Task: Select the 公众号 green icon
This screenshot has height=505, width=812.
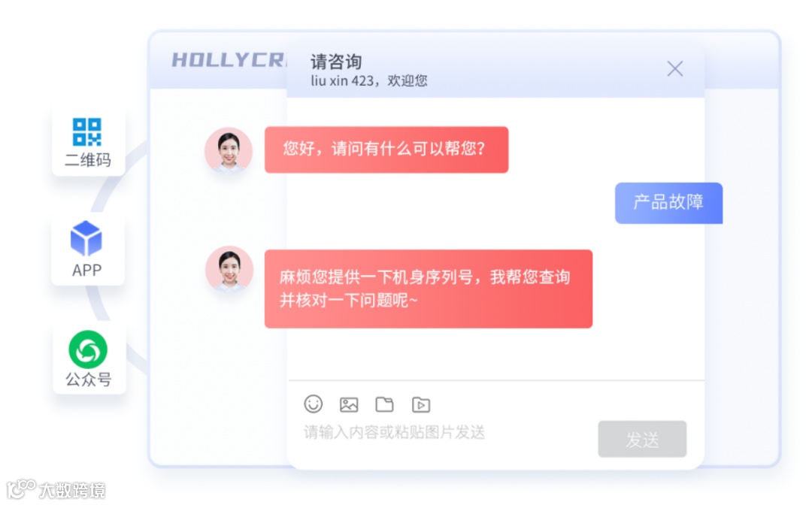Action: coord(88,349)
